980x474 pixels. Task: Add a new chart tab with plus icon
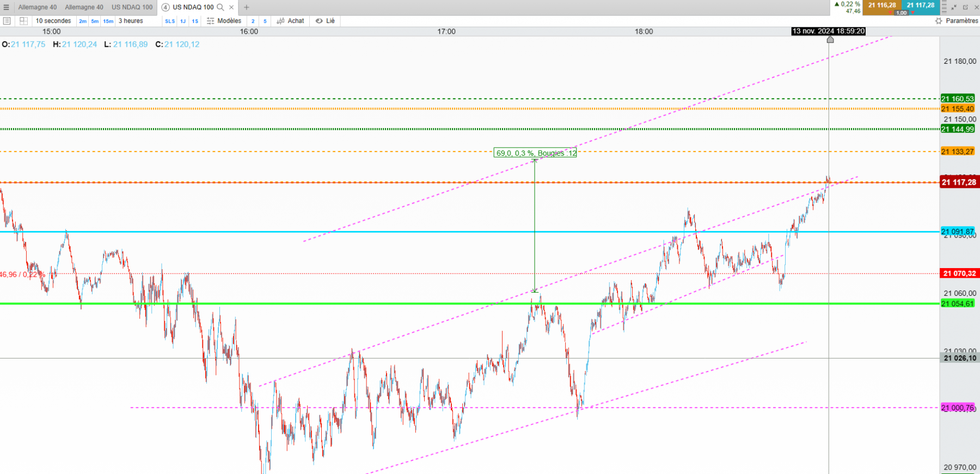tap(247, 7)
